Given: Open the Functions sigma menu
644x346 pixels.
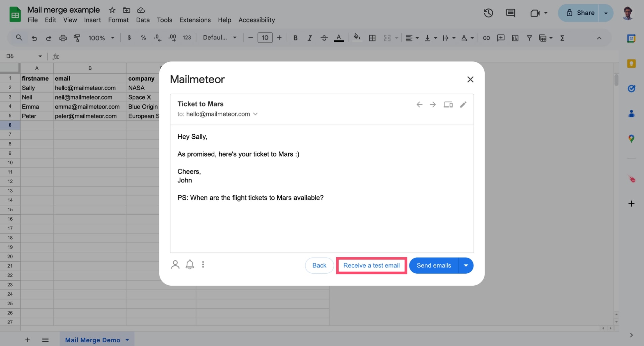Looking at the screenshot, I should [x=562, y=38].
